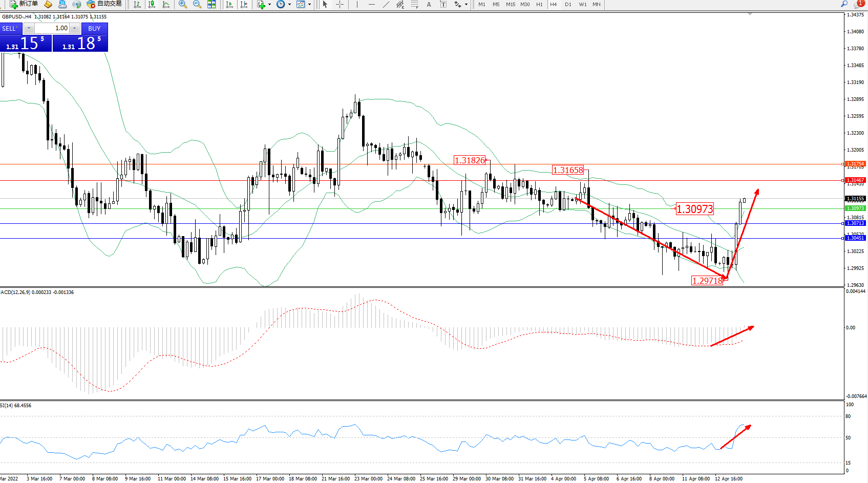Toggle AutoTrading (自动交易) on or off
The width and height of the screenshot is (868, 483).
[104, 4]
